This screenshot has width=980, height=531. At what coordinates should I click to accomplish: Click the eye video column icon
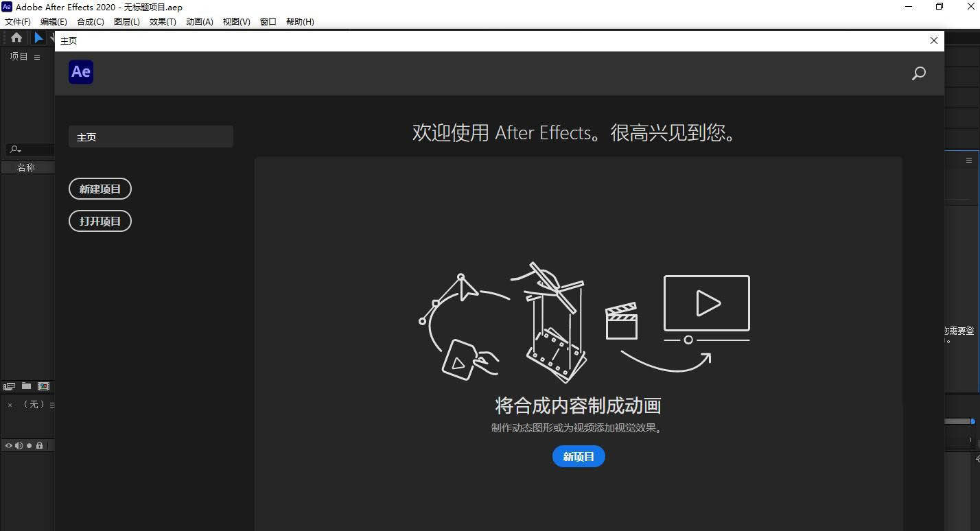click(x=9, y=445)
